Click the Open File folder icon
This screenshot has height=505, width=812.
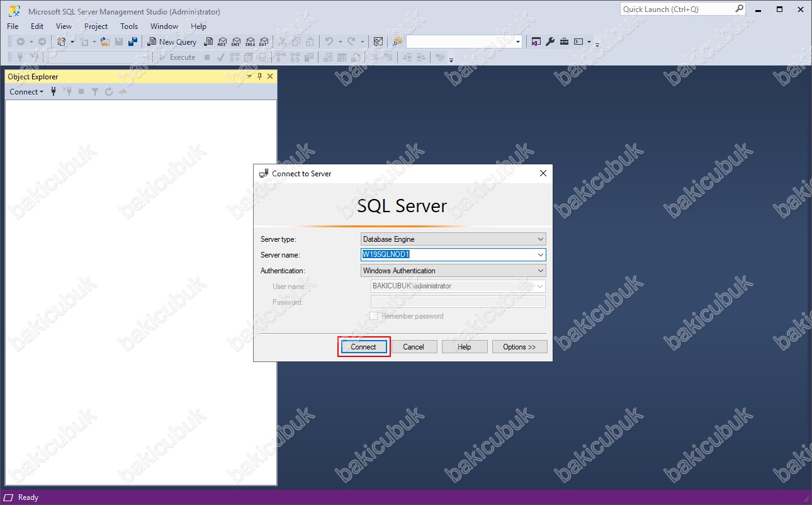click(x=105, y=42)
